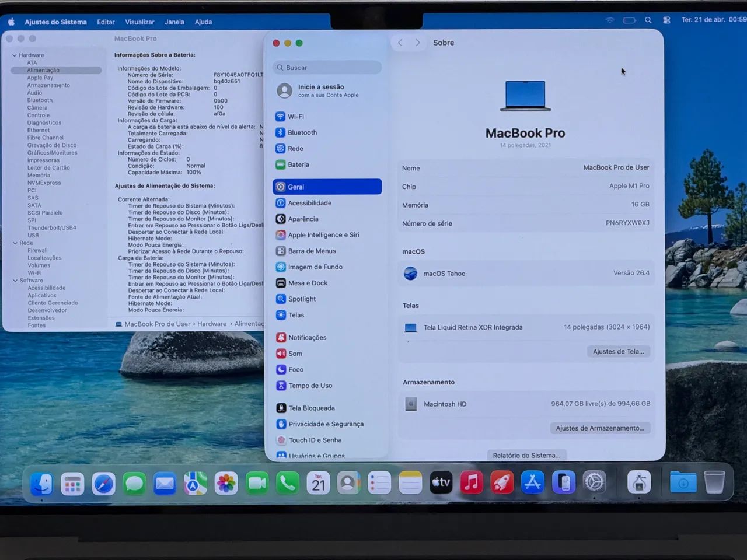
Task: Select Firewall under Rede in System Information
Action: tap(37, 251)
